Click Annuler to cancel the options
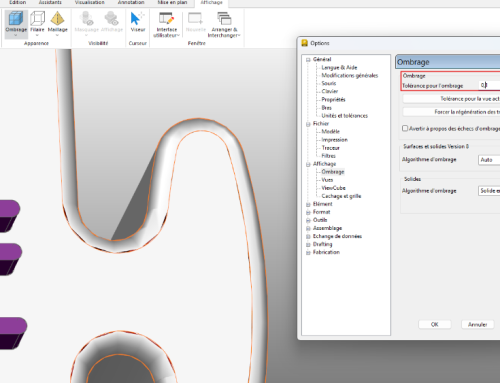Viewport: 500px width, 383px height. [x=478, y=324]
